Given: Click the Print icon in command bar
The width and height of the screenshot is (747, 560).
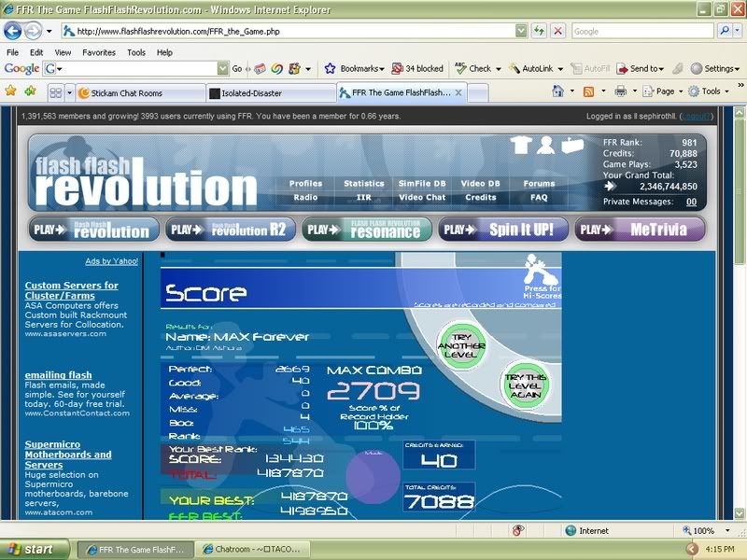Looking at the screenshot, I should click(620, 91).
